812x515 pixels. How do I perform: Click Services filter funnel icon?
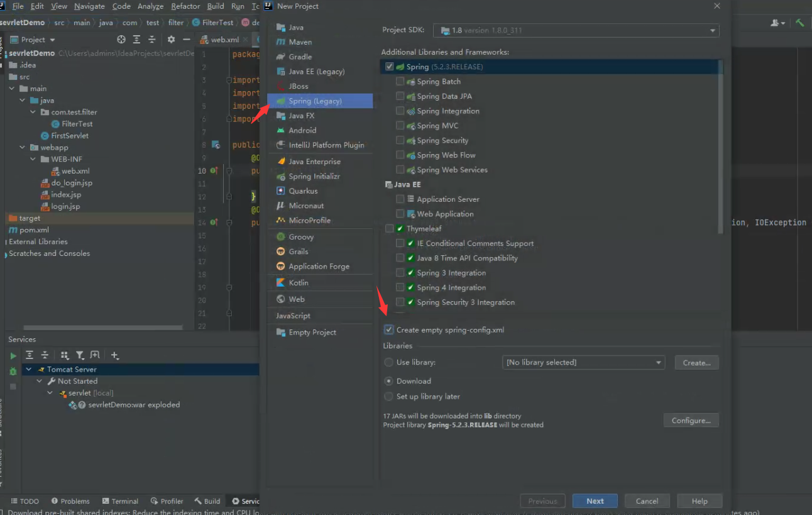pos(80,355)
